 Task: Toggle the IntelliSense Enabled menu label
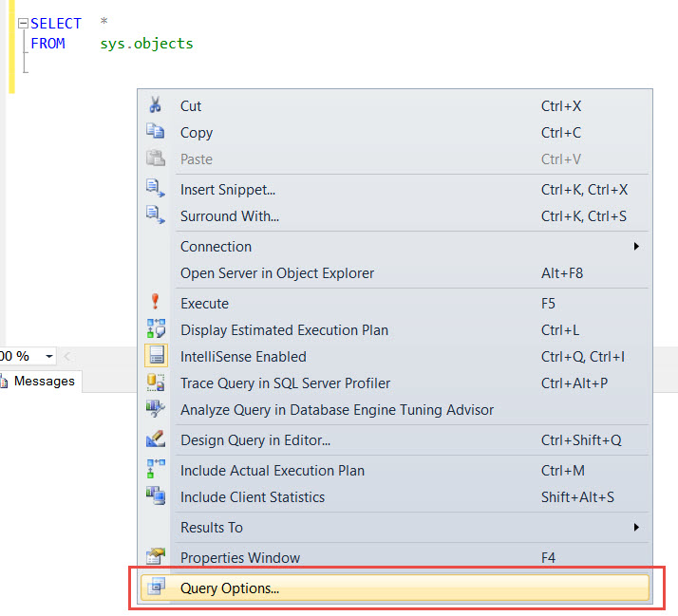click(x=243, y=357)
